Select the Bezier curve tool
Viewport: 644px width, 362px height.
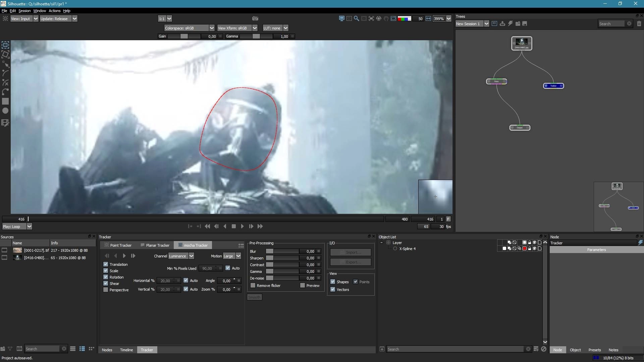coord(5,92)
